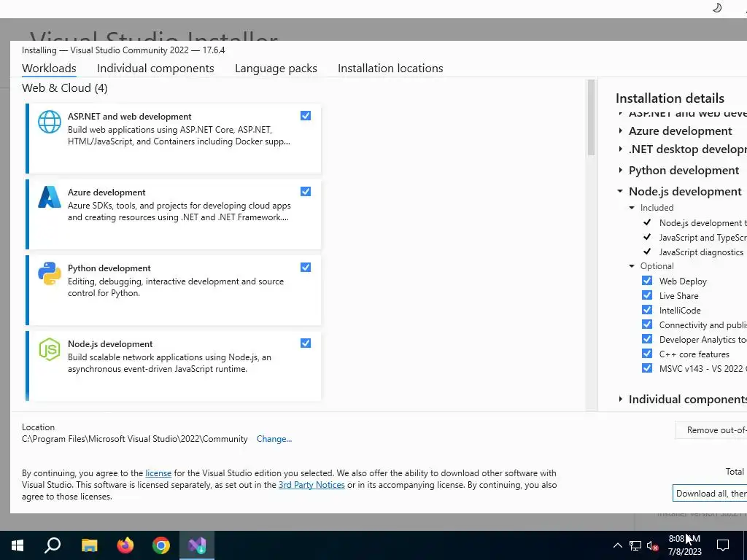This screenshot has width=747, height=560.
Task: Click the muted volume tray icon
Action: point(653,545)
